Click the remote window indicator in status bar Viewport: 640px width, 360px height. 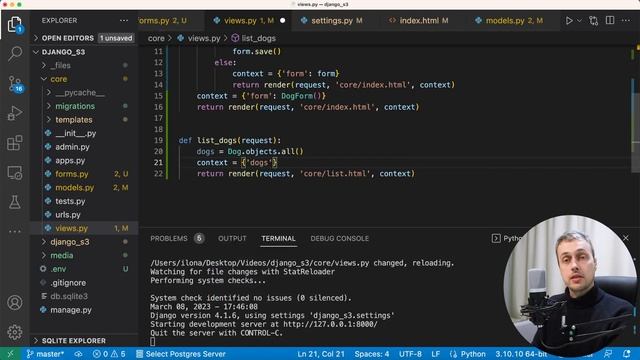coord(10,354)
